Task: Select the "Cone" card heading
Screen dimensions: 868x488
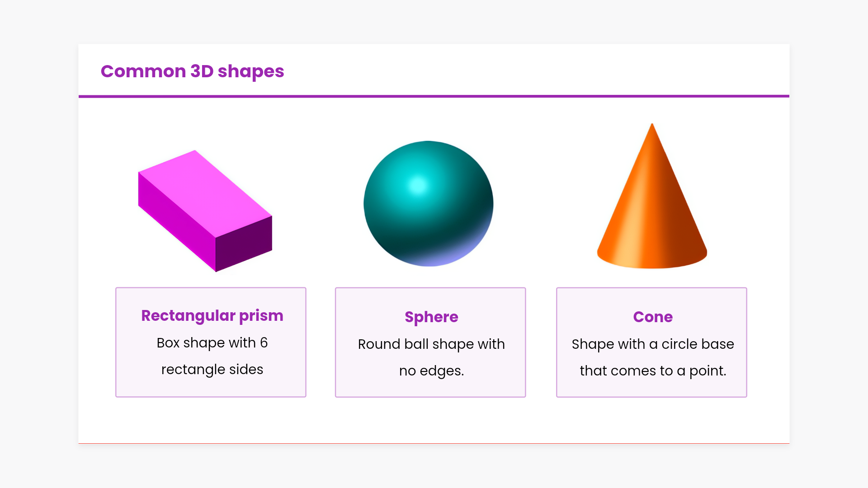Action: coord(653,317)
